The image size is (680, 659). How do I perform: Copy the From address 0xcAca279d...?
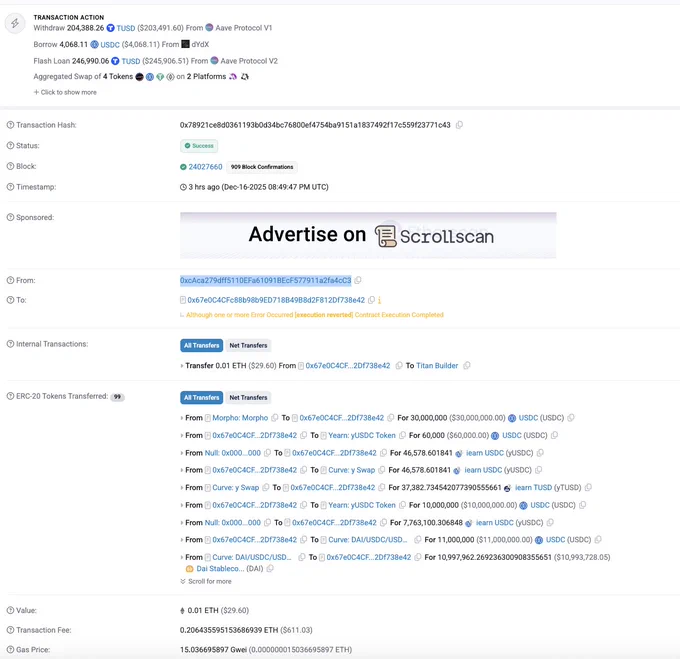[x=358, y=281]
